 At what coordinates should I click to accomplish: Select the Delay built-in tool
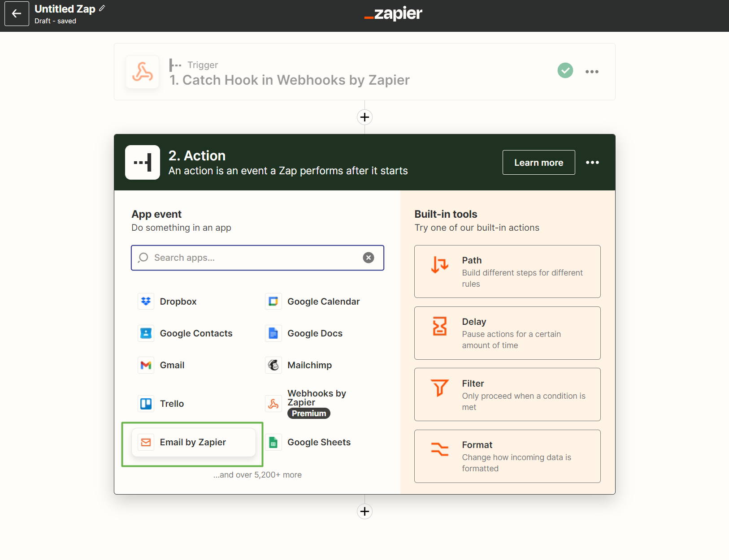pyautogui.click(x=507, y=333)
